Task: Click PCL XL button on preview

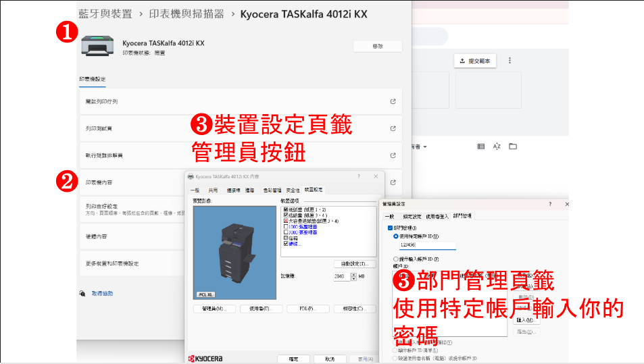Action: [205, 294]
